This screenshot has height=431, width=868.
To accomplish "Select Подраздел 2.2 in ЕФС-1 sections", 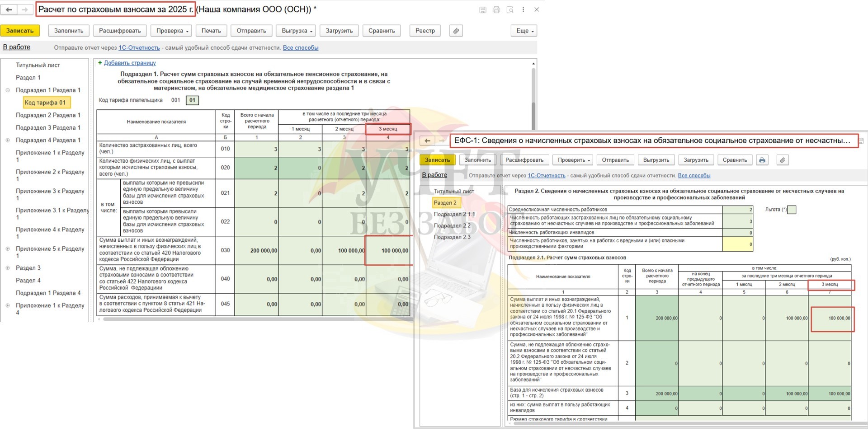I will 452,225.
